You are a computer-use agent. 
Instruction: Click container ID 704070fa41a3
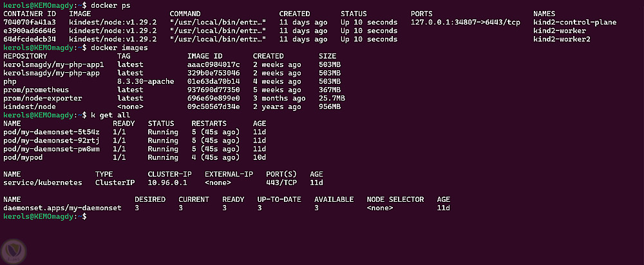coord(30,22)
